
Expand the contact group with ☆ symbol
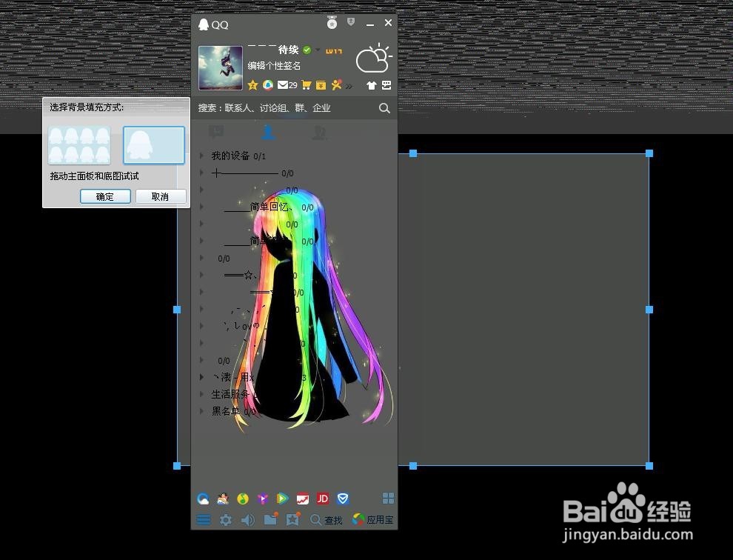[202, 275]
